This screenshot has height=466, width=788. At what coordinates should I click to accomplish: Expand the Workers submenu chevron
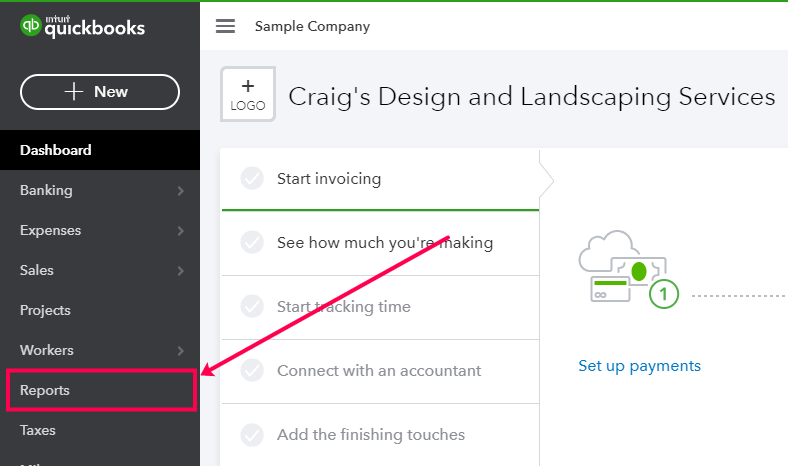pyautogui.click(x=180, y=351)
